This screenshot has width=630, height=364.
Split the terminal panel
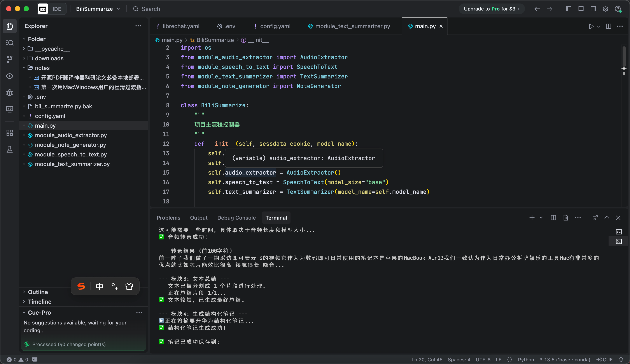pos(553,218)
